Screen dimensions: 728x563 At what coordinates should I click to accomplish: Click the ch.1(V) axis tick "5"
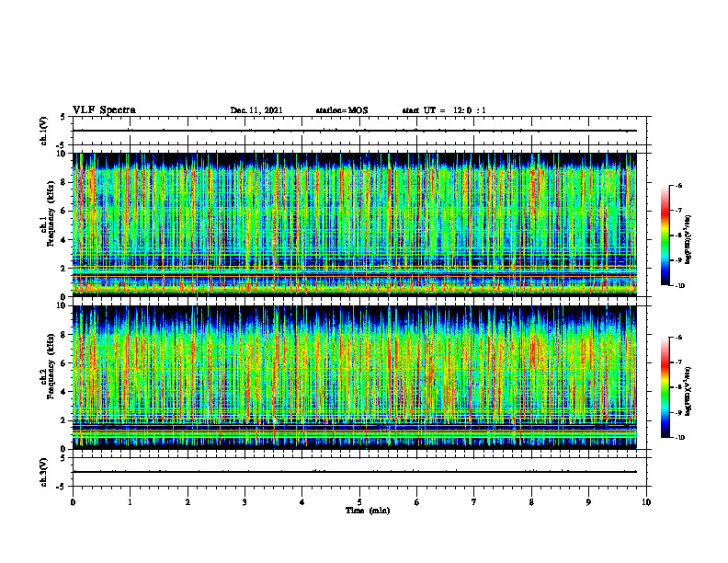point(63,117)
